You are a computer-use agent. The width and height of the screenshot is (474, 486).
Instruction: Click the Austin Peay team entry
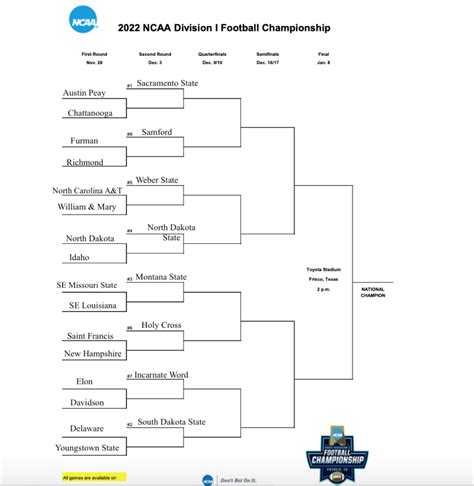click(x=84, y=93)
